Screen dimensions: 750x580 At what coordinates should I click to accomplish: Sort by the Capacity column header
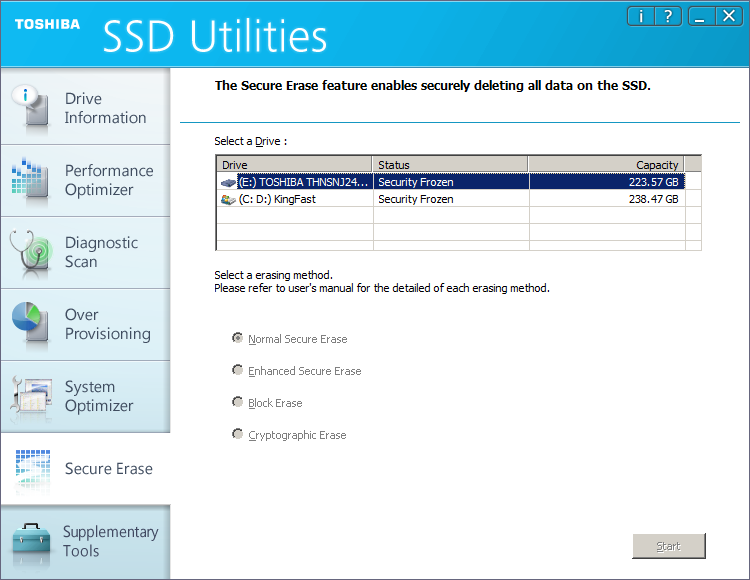tap(606, 165)
